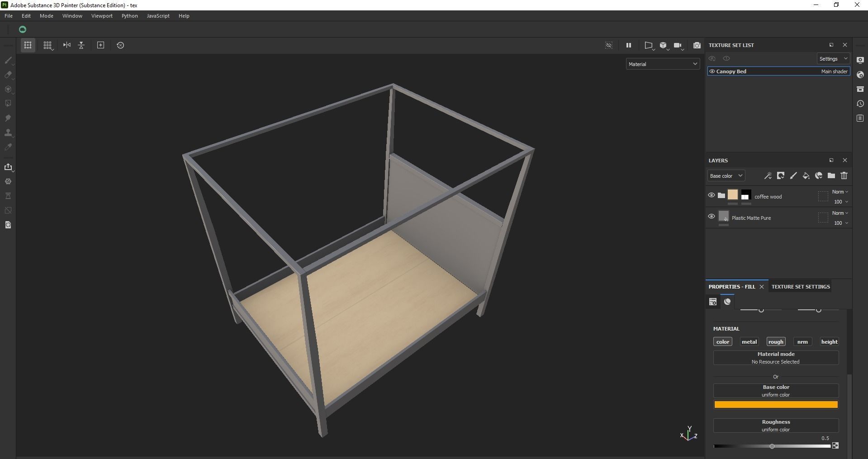The width and height of the screenshot is (868, 459).
Task: Click the Roughness uniform color button
Action: click(776, 426)
